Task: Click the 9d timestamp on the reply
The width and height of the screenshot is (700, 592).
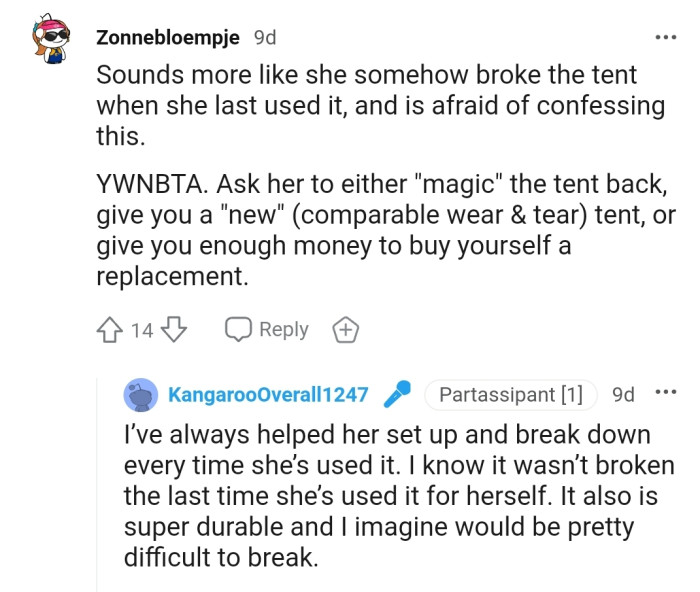Action: (623, 395)
